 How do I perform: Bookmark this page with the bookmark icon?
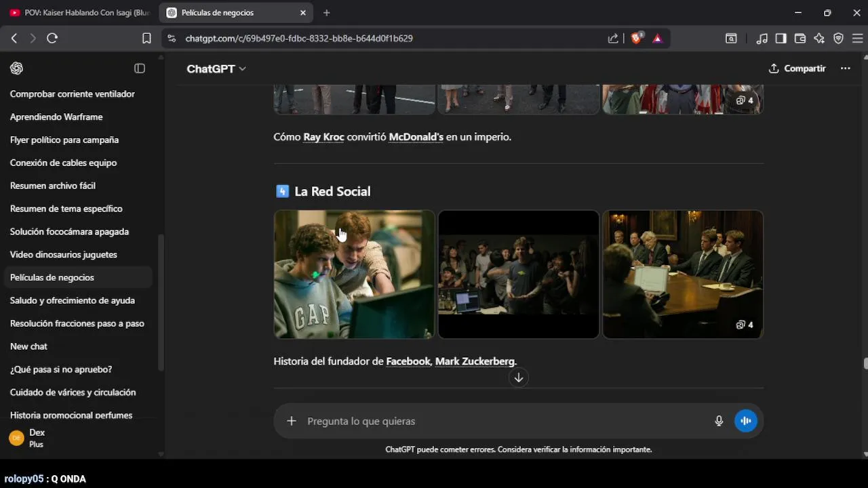146,39
